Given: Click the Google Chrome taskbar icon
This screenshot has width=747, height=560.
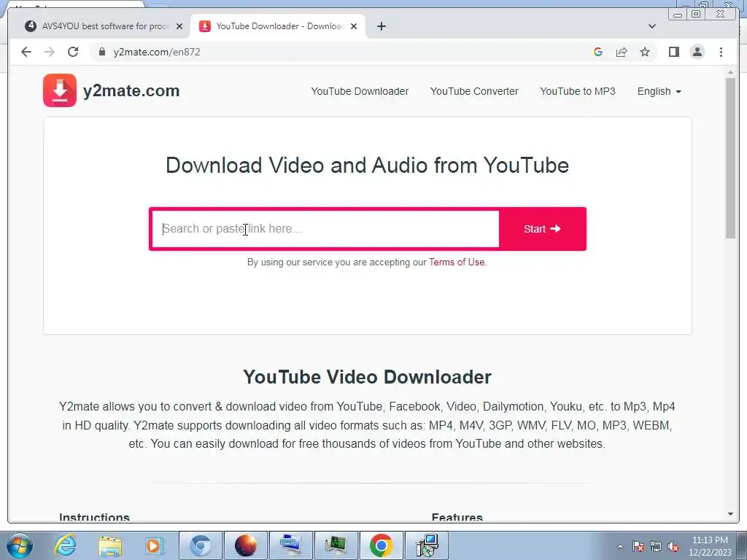Looking at the screenshot, I should pyautogui.click(x=381, y=545).
